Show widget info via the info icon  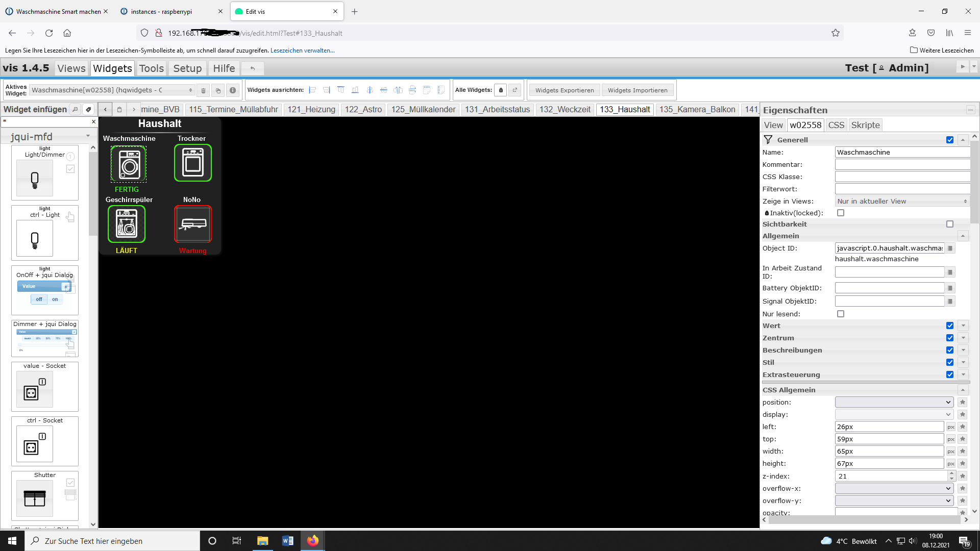pyautogui.click(x=233, y=90)
